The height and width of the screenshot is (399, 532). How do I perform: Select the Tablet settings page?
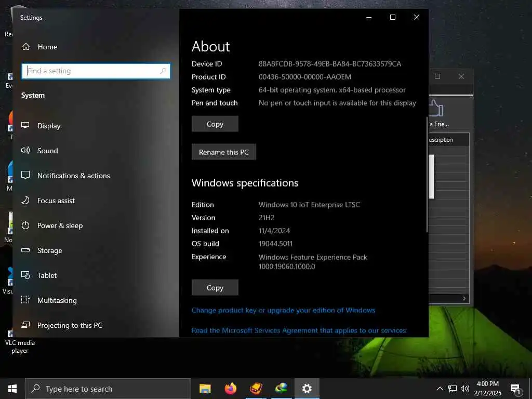pos(47,275)
